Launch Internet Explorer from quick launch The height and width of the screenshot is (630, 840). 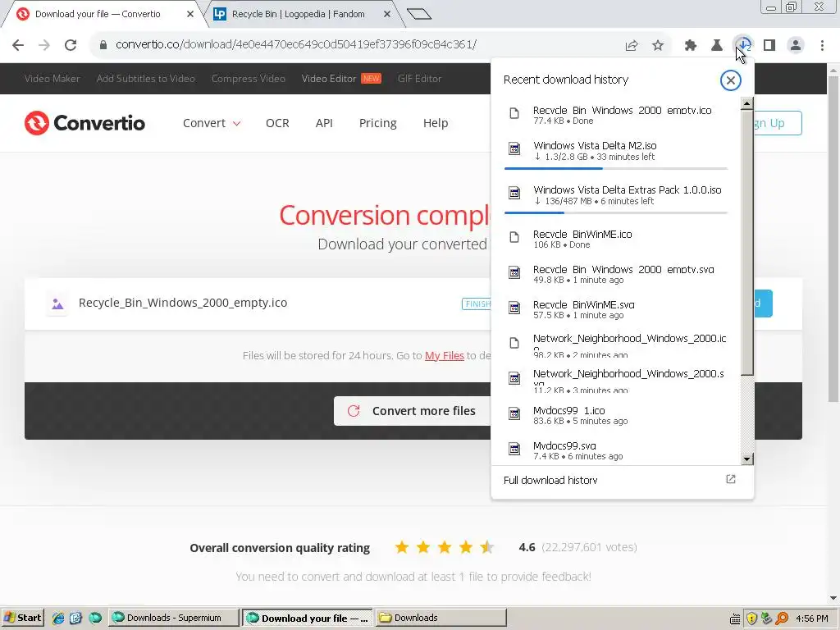tap(58, 619)
